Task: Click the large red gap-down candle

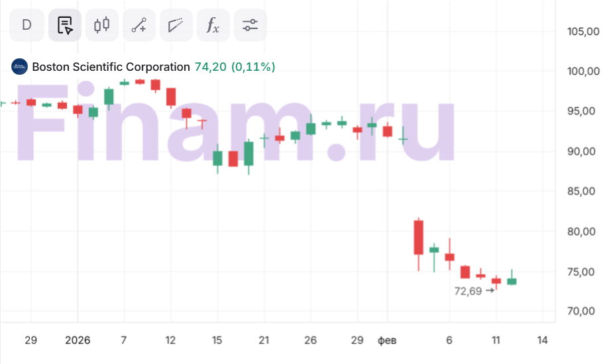Action: pyautogui.click(x=419, y=238)
